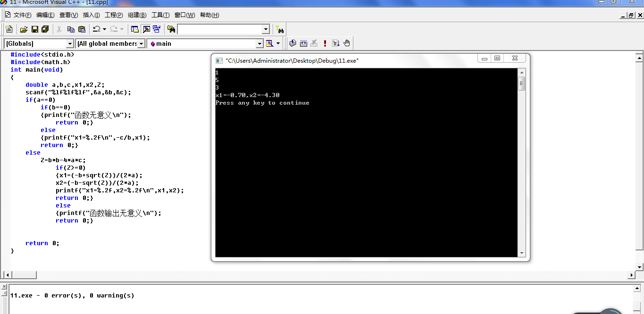Click the Stop Build icon
The height and width of the screenshot is (314, 644).
pyautogui.click(x=314, y=43)
